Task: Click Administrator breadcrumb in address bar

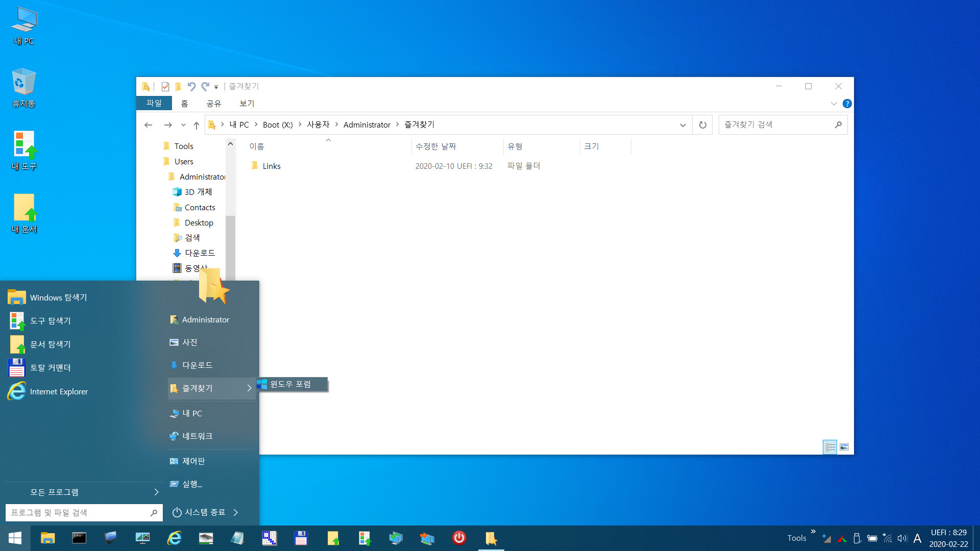Action: 367,125
